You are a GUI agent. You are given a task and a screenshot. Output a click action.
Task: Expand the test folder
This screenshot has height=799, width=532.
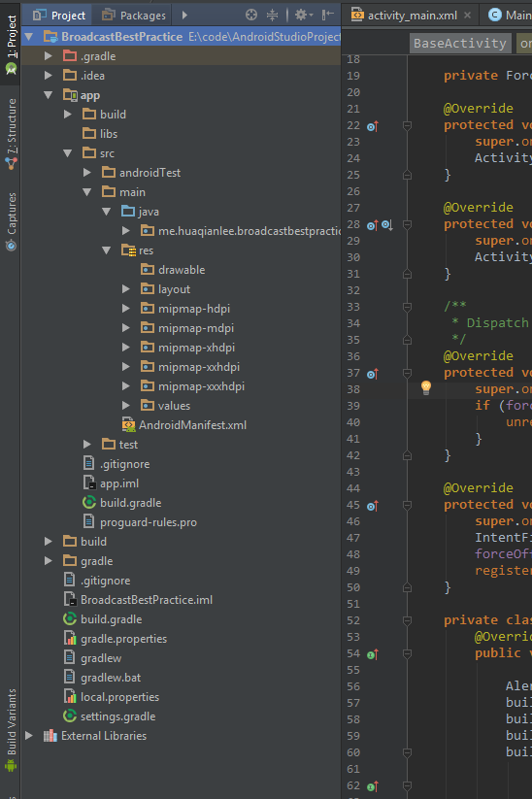tap(87, 445)
